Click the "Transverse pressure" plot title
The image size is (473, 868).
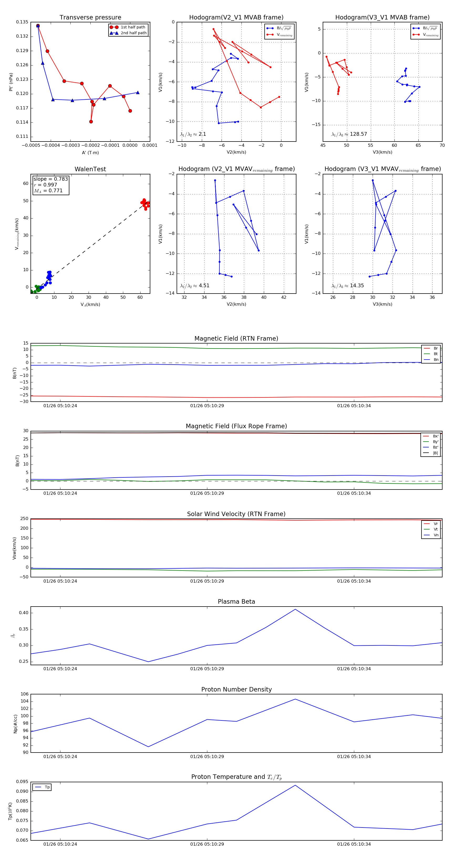coord(90,18)
